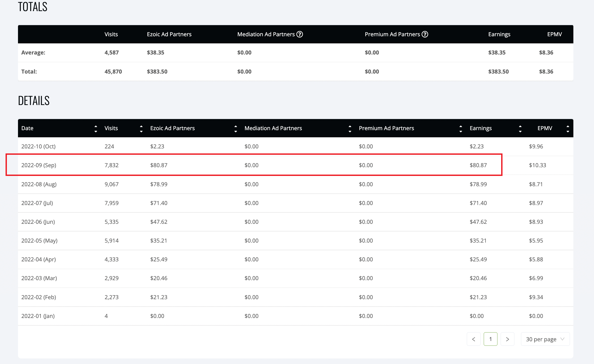Sort details table by EPMV

coord(568,129)
